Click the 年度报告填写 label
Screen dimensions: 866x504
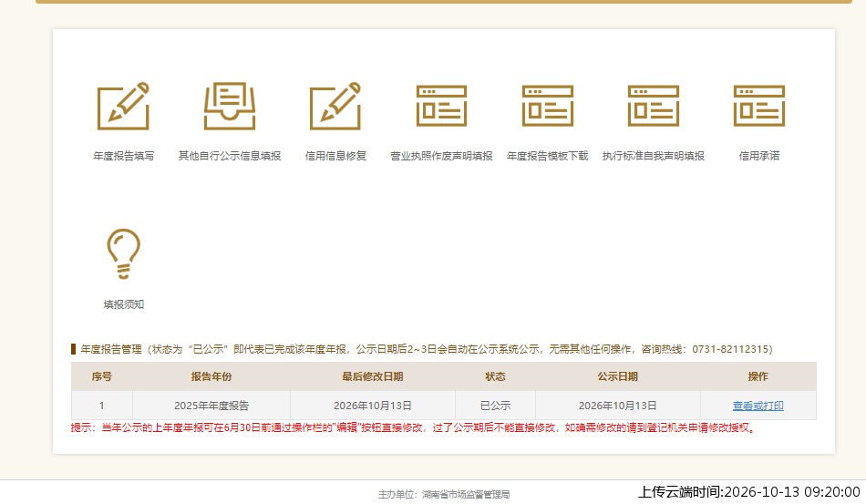coord(123,156)
